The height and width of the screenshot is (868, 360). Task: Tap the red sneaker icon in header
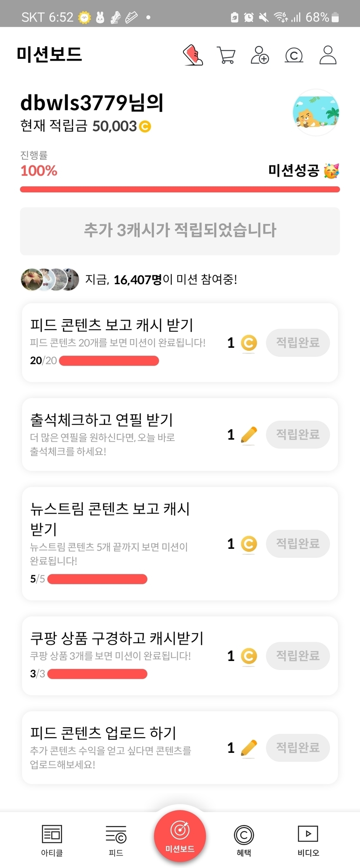tap(193, 55)
